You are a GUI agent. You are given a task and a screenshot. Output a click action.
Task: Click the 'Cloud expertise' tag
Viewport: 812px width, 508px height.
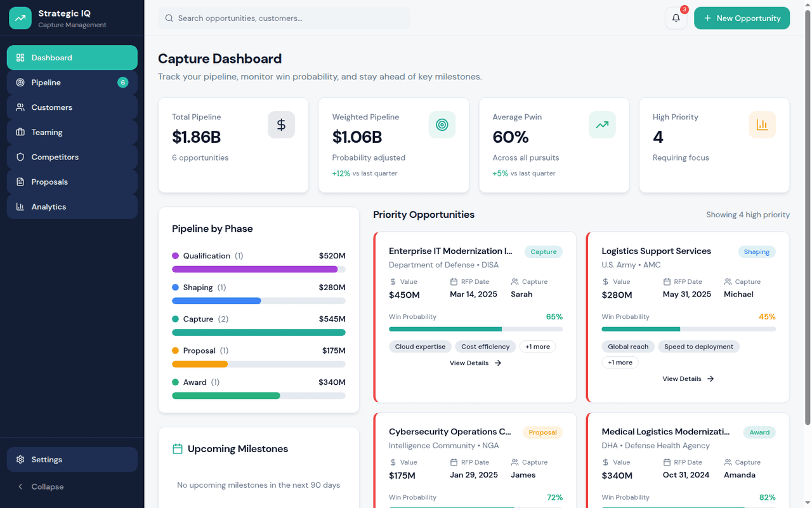point(421,347)
